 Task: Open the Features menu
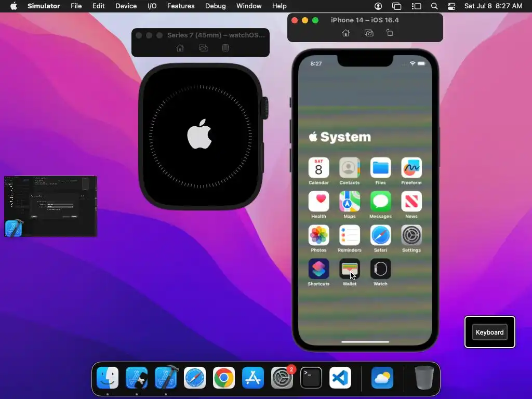[181, 6]
